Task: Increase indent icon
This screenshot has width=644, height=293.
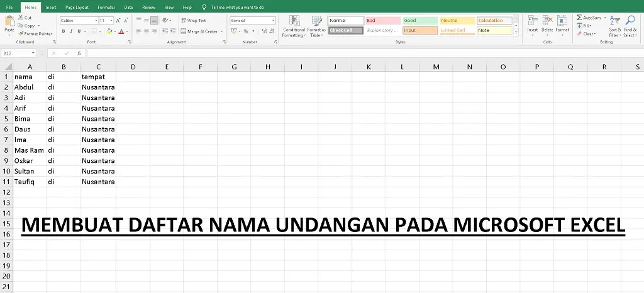Action: [x=172, y=31]
